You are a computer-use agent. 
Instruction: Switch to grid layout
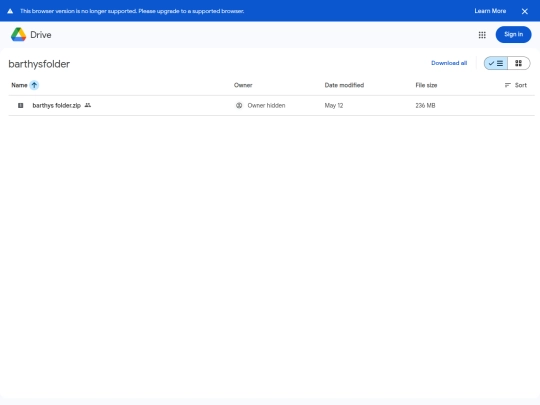(519, 63)
